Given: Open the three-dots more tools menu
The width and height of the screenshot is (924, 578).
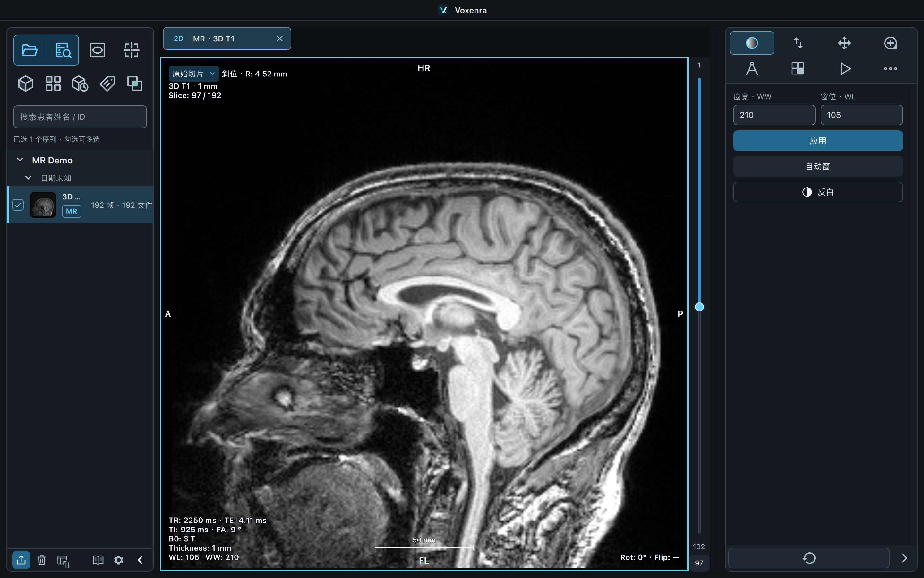Looking at the screenshot, I should (890, 69).
